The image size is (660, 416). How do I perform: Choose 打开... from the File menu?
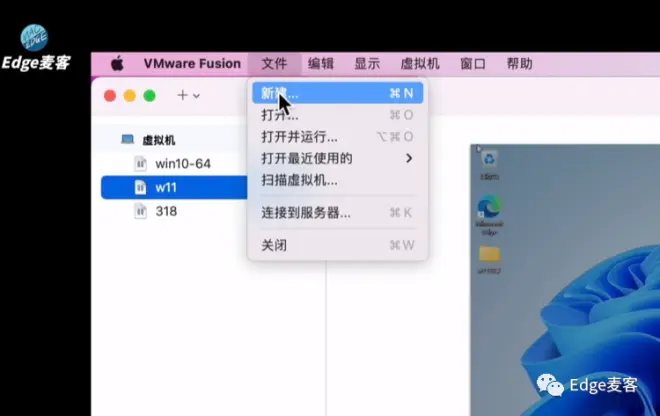(x=338, y=115)
